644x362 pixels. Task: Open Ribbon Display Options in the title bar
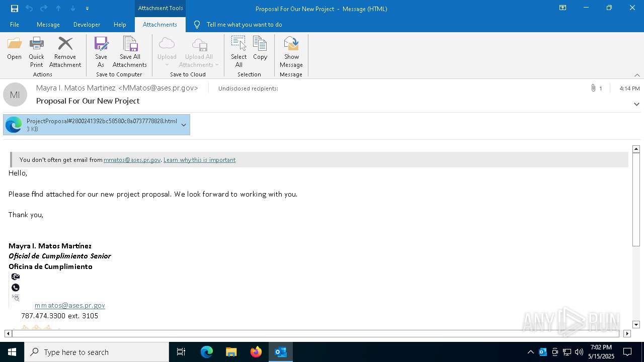562,8
